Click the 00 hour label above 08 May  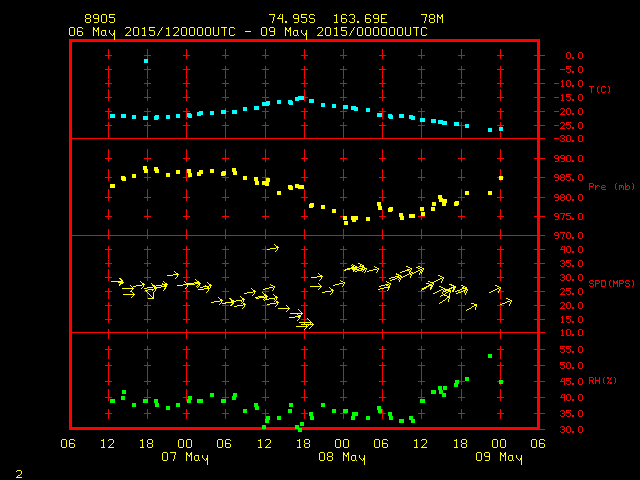click(342, 444)
